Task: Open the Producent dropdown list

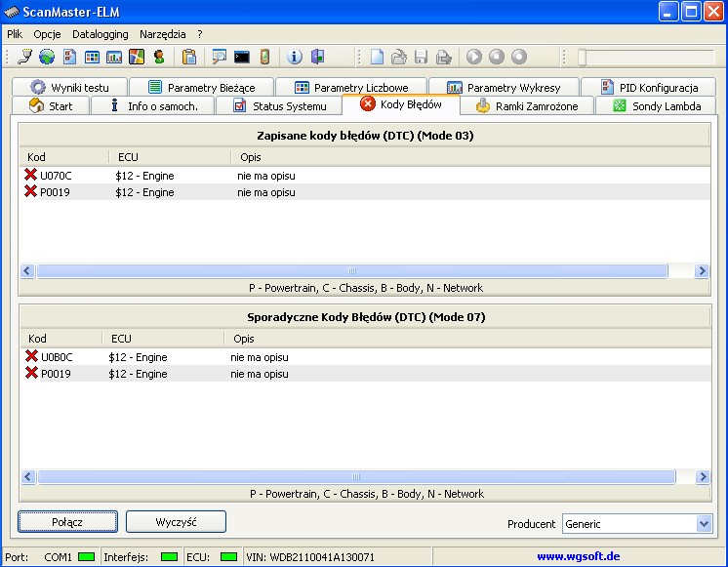Action: (704, 524)
